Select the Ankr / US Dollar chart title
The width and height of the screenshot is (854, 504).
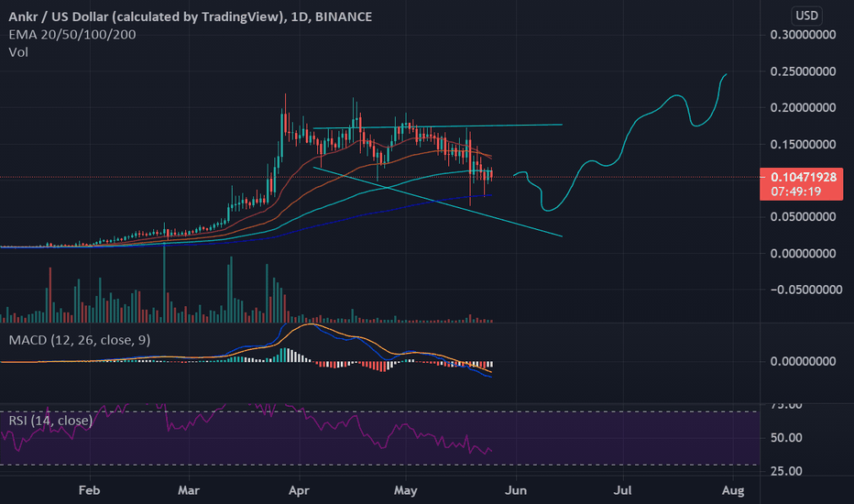click(190, 16)
